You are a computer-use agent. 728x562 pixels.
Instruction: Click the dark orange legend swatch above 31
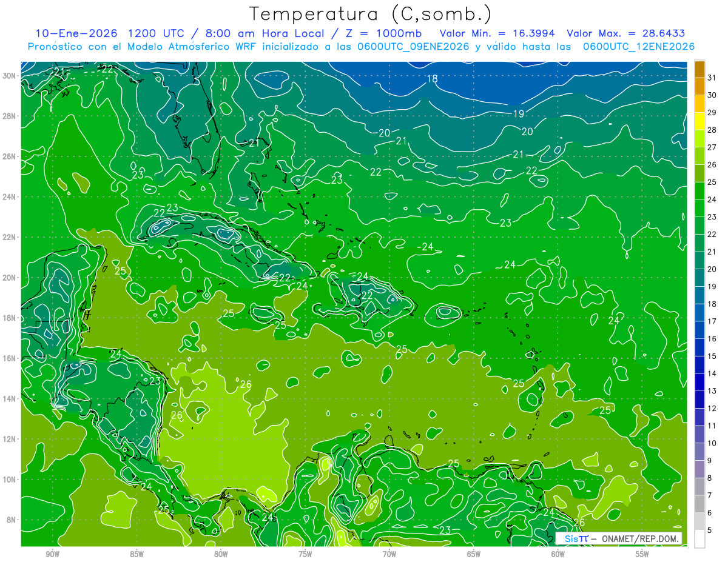pos(699,69)
